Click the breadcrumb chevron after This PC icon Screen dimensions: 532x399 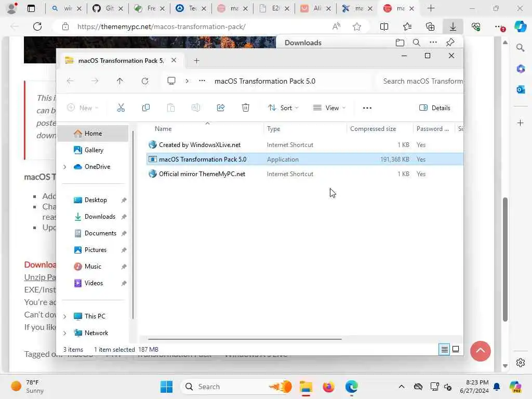(x=187, y=81)
